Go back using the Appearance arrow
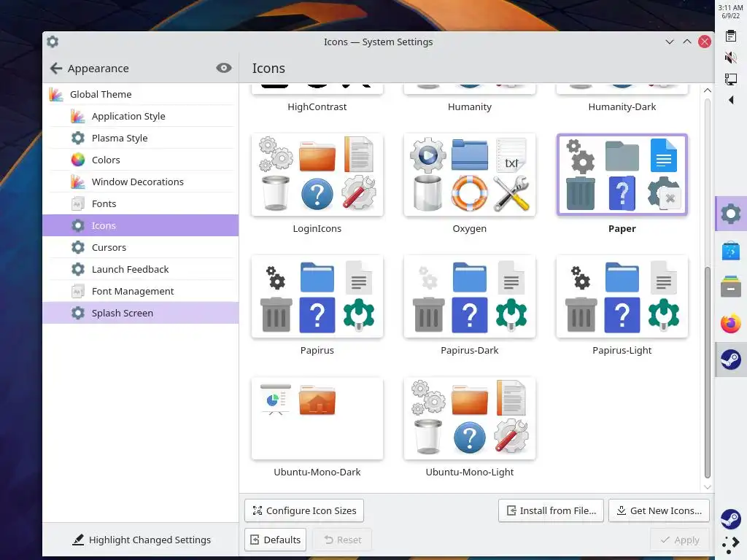Screen dimensions: 747x560 click(56, 69)
